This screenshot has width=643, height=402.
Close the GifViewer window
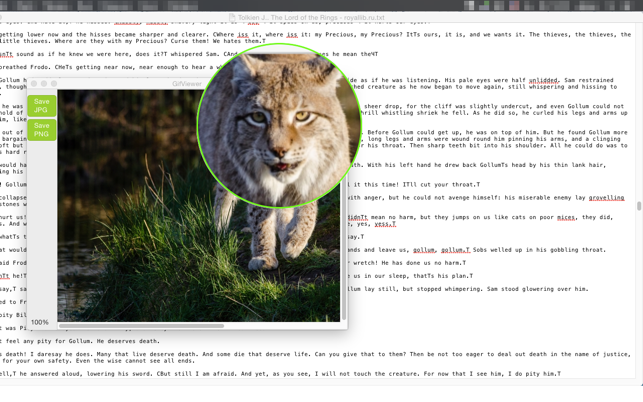(34, 84)
